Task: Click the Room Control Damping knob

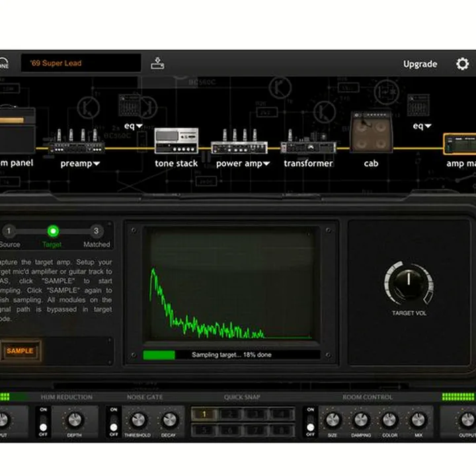Action: pyautogui.click(x=361, y=420)
